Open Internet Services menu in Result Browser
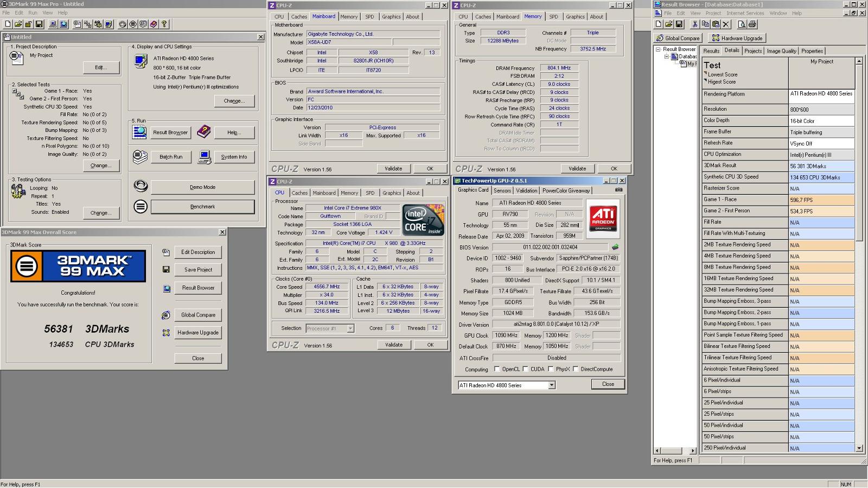Viewport: 868px width, 488px height. (x=745, y=13)
